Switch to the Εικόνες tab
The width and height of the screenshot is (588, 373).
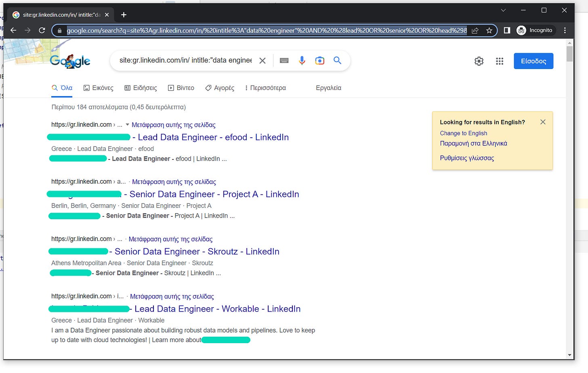pos(98,88)
